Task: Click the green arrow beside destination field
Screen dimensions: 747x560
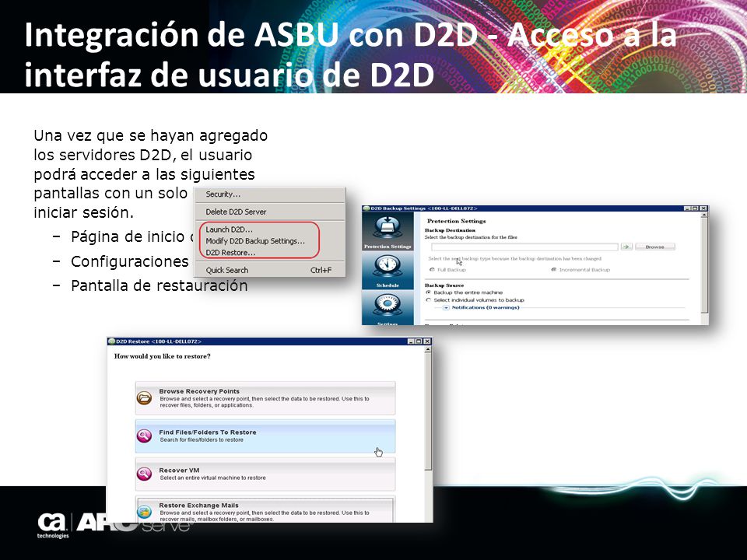Action: 626,247
